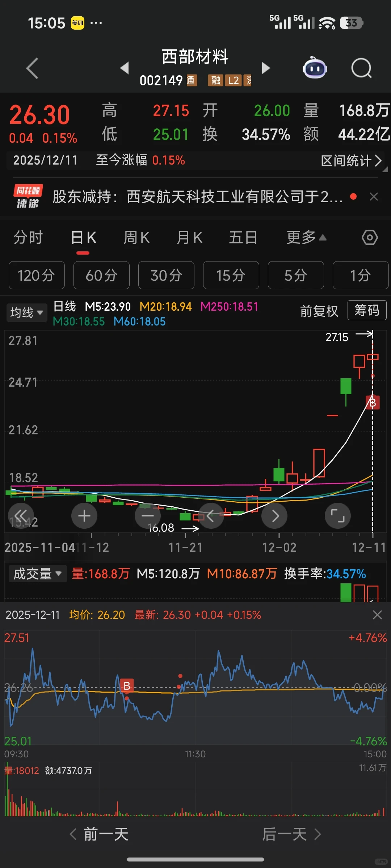Select the 120分 period

coord(37,275)
